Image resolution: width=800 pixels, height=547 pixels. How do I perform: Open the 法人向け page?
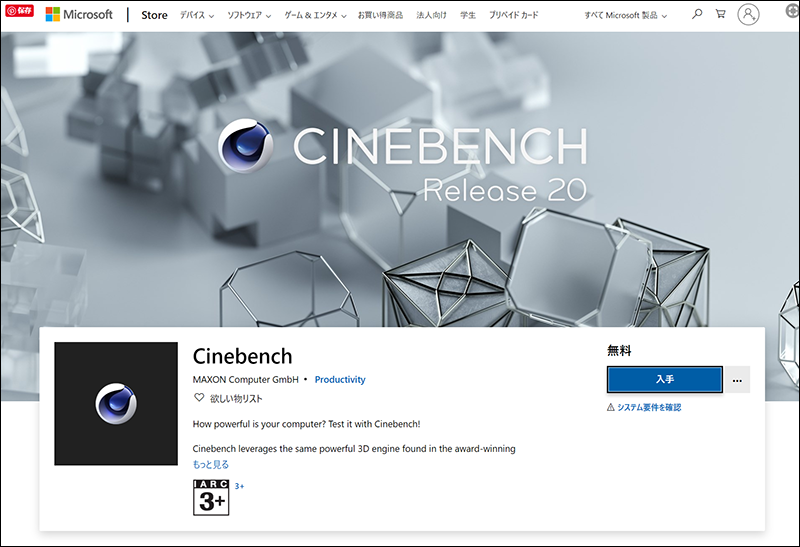(x=431, y=15)
